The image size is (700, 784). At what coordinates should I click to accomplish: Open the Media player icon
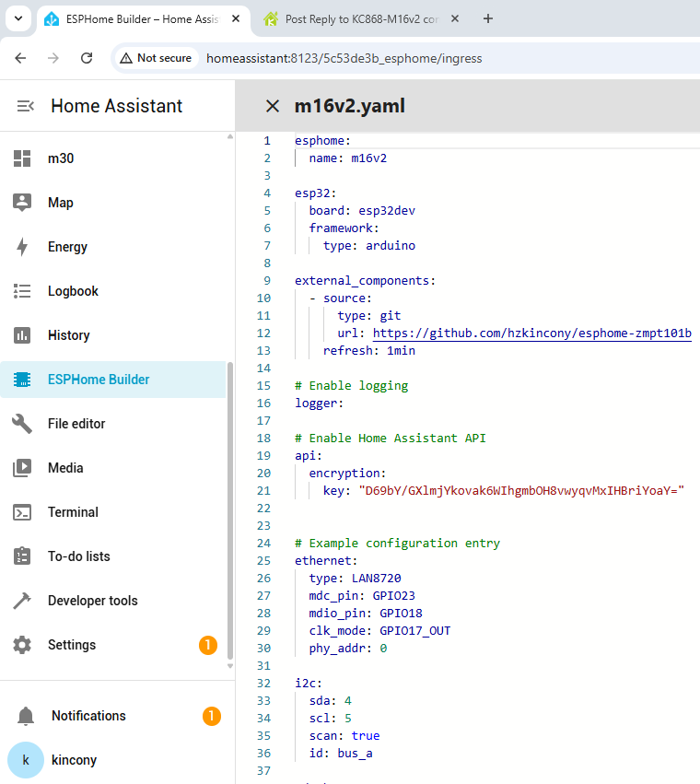click(x=23, y=468)
